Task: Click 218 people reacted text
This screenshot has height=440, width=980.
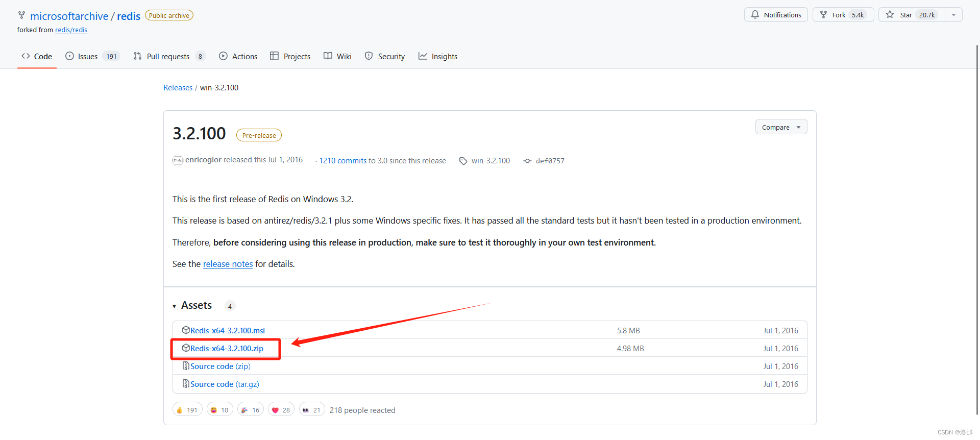Action: pos(362,410)
